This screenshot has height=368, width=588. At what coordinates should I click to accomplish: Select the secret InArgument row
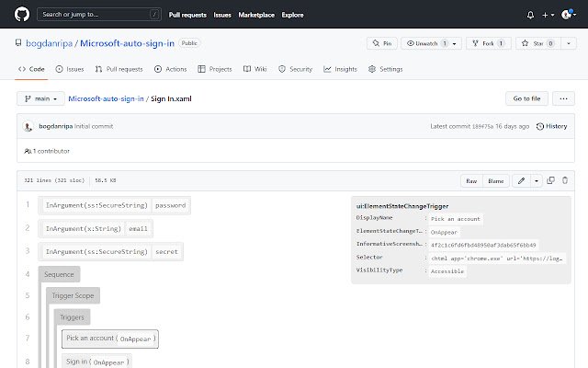pos(110,251)
